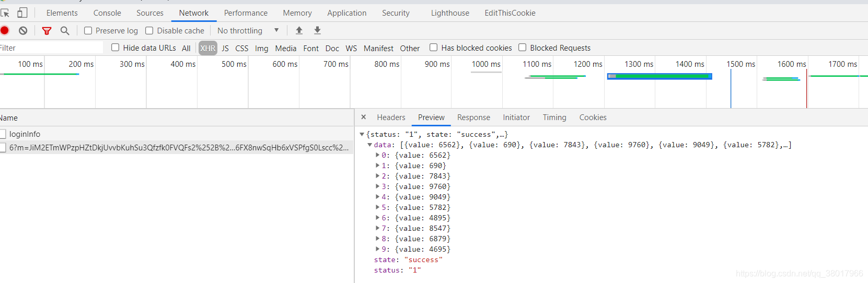Open the EditThisCookie panel
This screenshot has width=868, height=283.
pos(510,13)
